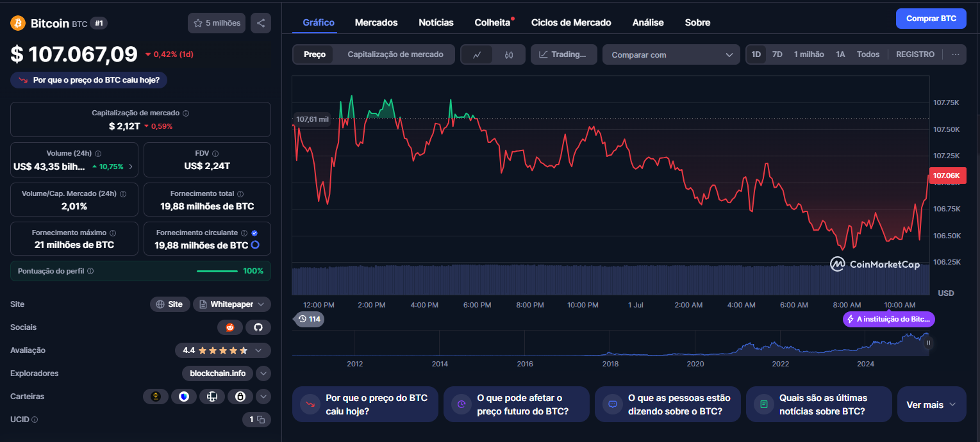Open the padlock wallet icon
This screenshot has width=980, height=442.
coord(240,397)
